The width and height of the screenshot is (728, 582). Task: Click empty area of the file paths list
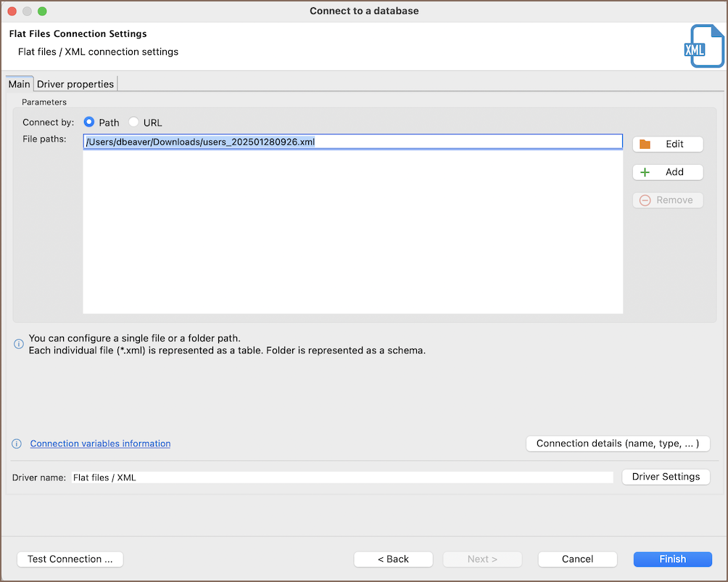352,232
